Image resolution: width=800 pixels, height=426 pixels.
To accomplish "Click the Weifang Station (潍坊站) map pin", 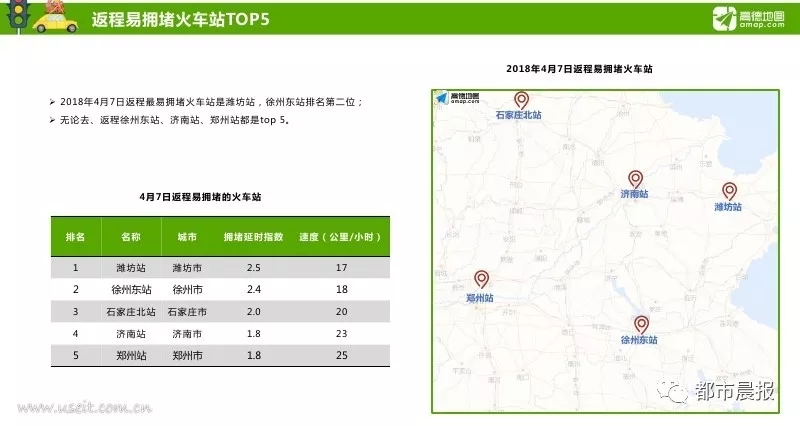I will (729, 190).
